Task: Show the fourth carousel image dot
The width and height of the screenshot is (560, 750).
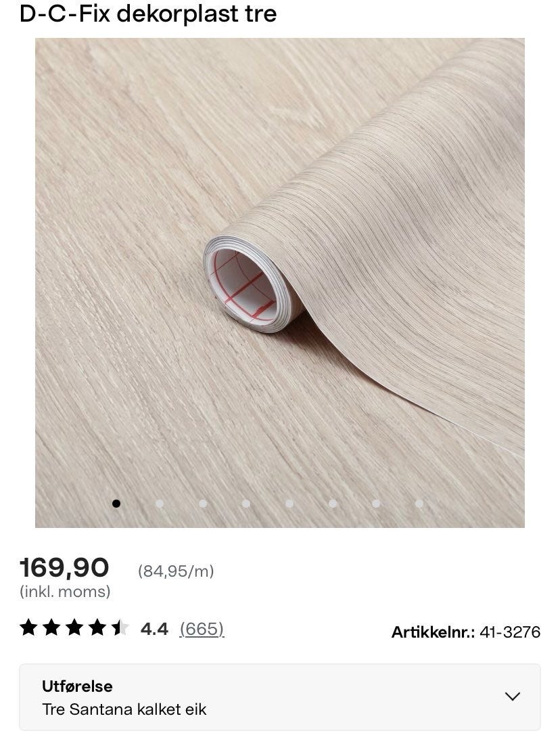Action: pos(246,503)
